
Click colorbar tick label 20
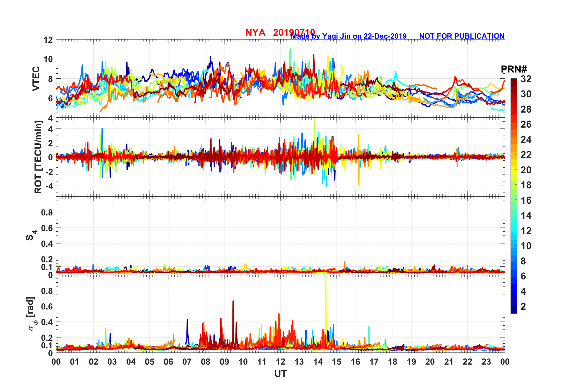tap(526, 170)
